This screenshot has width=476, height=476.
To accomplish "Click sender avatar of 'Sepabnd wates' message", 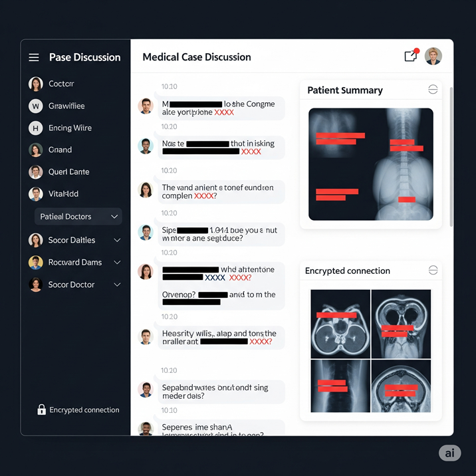I will pyautogui.click(x=146, y=390).
